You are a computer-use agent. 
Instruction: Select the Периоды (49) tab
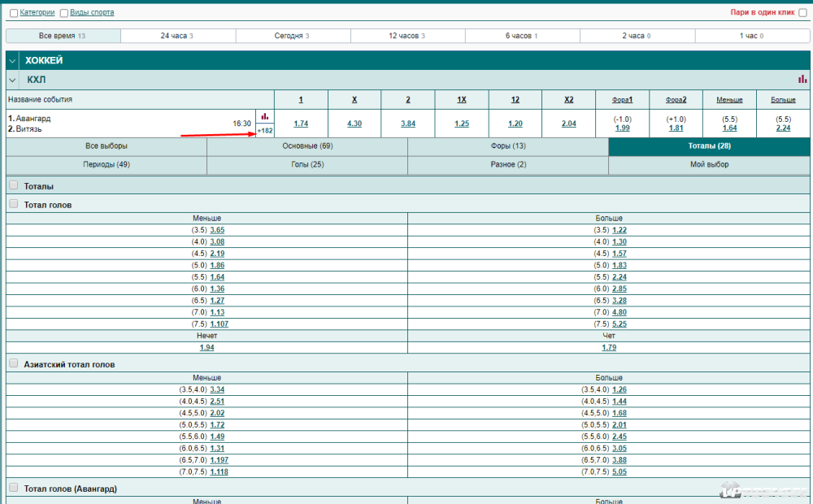pyautogui.click(x=107, y=164)
